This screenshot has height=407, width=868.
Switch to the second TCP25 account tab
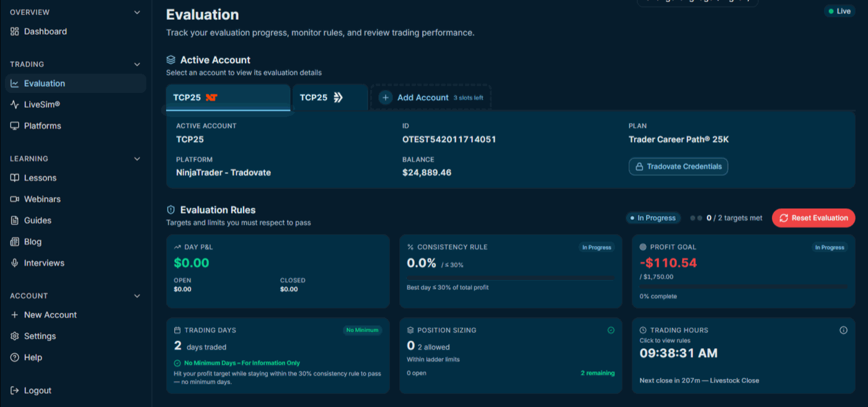pos(330,97)
